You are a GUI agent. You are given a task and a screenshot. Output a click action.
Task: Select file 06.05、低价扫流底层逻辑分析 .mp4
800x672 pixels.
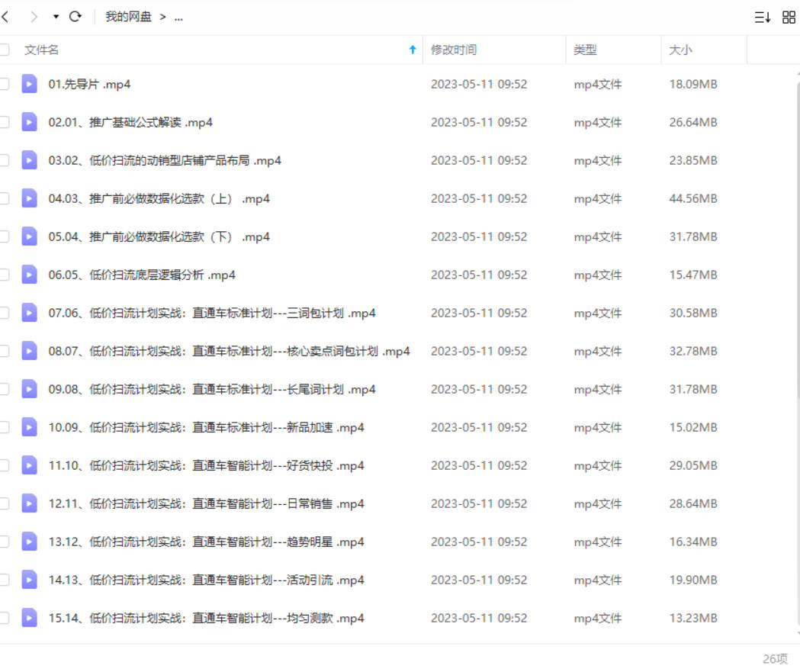point(142,275)
